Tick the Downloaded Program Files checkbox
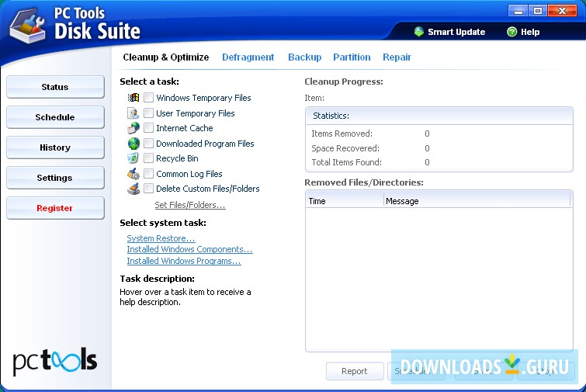 pos(148,143)
